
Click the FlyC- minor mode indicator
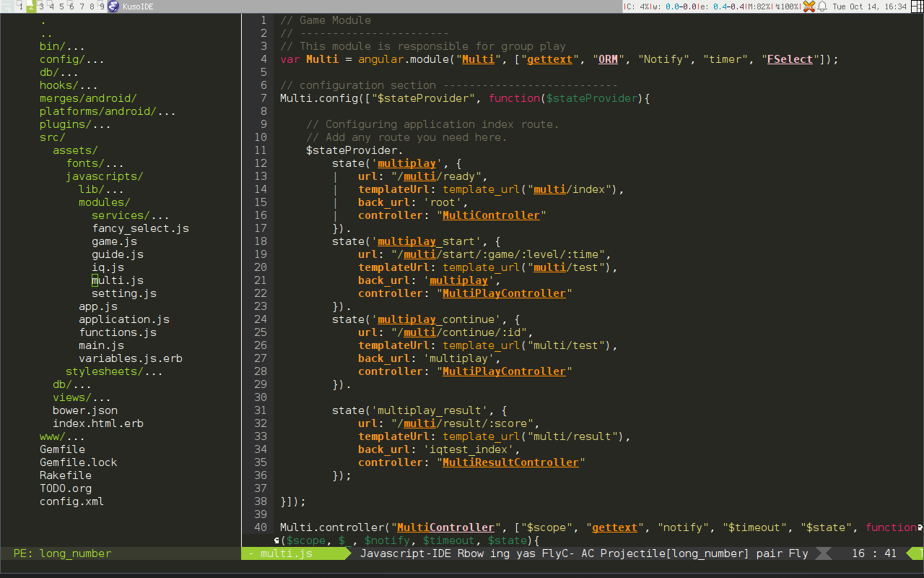tap(558, 553)
